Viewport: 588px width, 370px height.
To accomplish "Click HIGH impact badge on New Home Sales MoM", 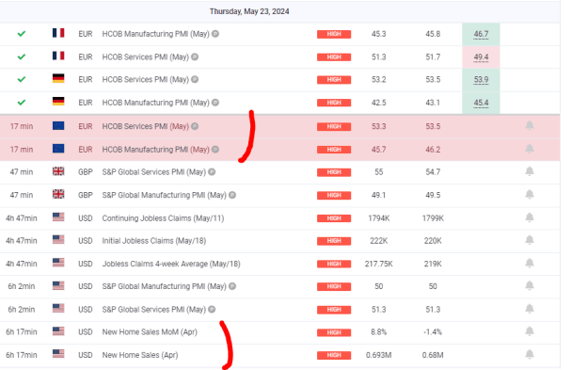I will (334, 332).
